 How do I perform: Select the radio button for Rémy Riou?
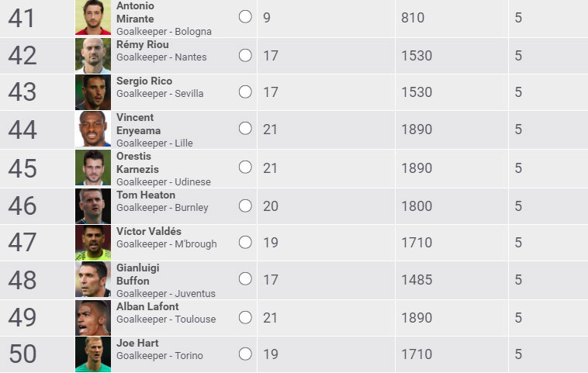245,55
